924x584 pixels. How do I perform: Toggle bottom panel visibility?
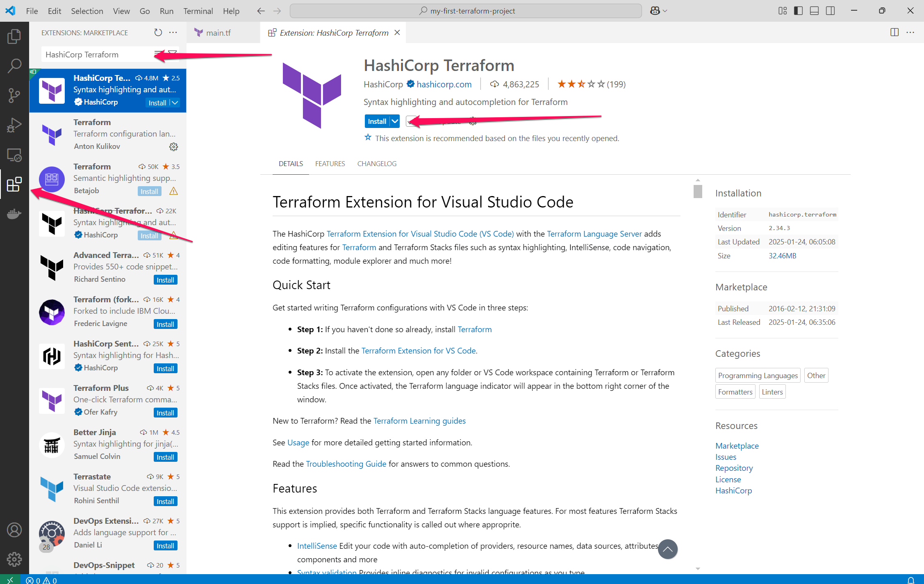[814, 11]
